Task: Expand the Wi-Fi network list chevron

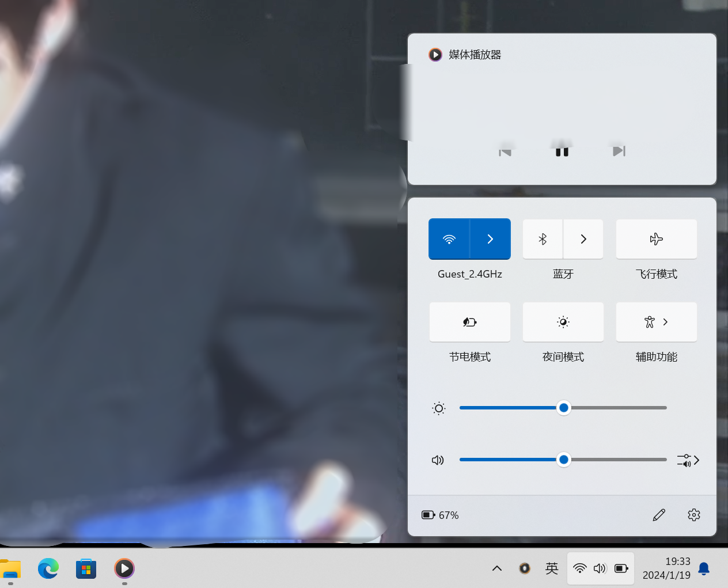Action: [x=490, y=239]
